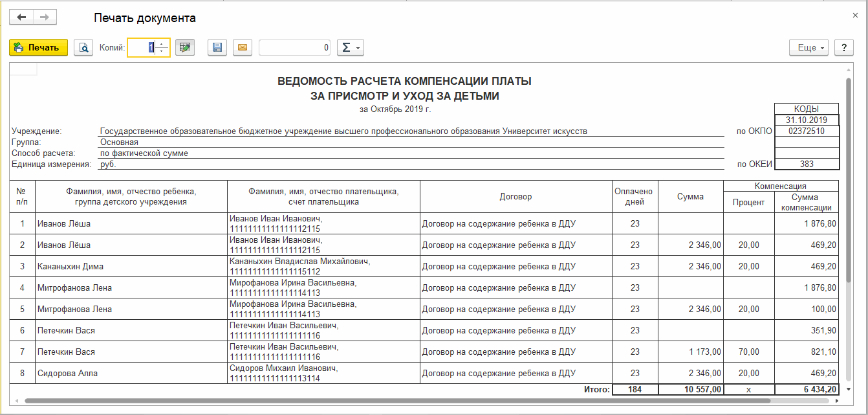This screenshot has height=415, width=868.
Task: Click the vertical scrollbar of the document
Action: click(x=848, y=181)
